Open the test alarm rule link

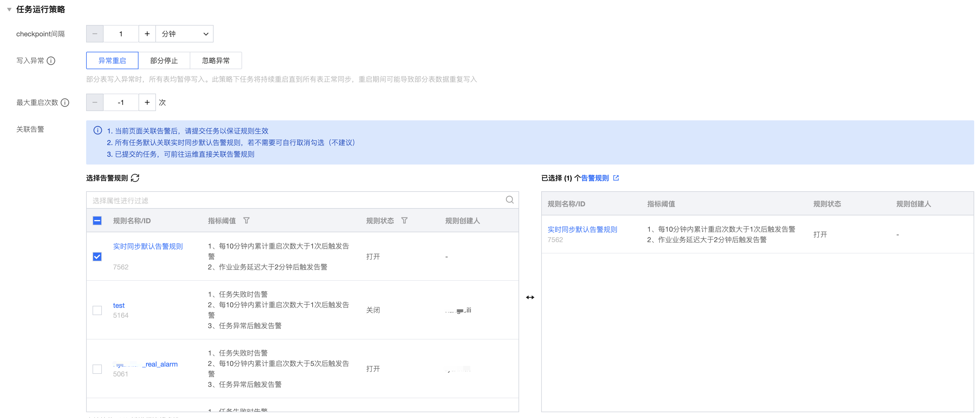(x=119, y=305)
